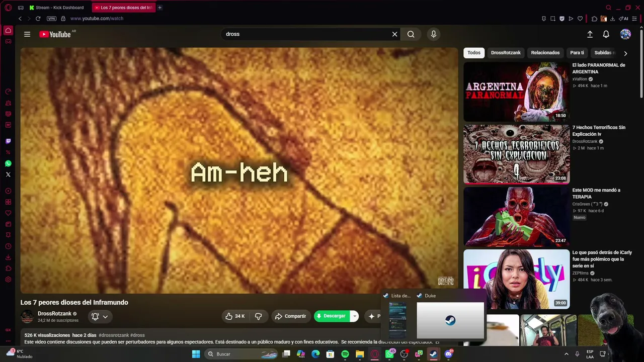Viewport: 644px width, 362px height.
Task: Add the page to bookmarks with the heart
Action: point(580,19)
